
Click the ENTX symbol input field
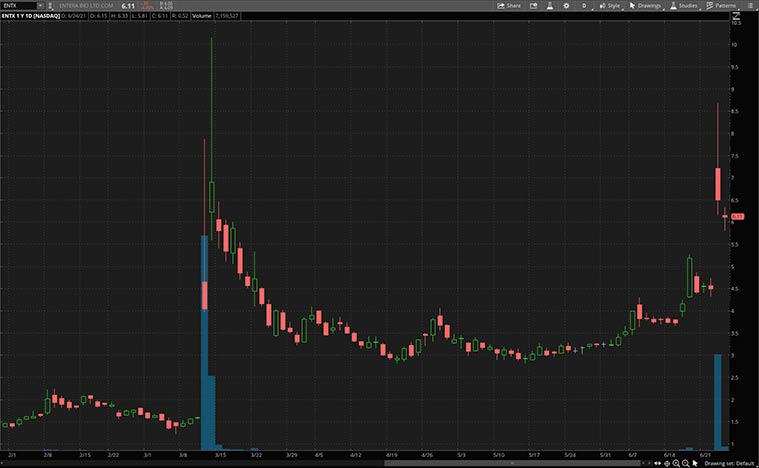pos(18,5)
